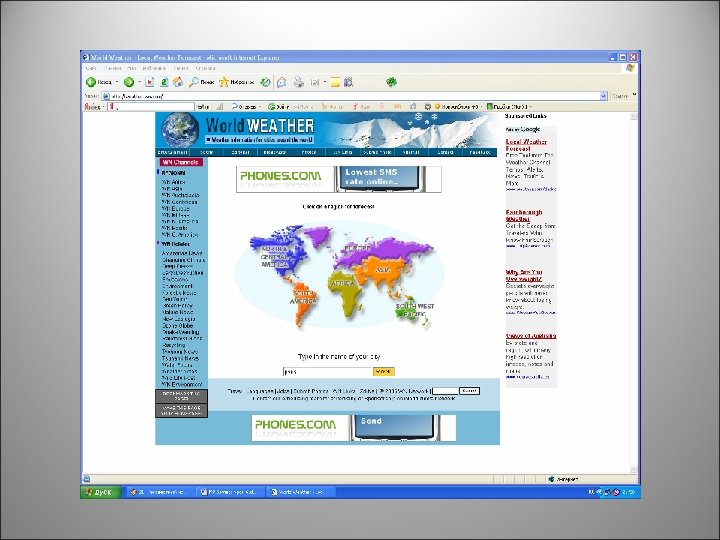Click the footer text input box
Viewport: 720px width, 540px height.
pyautogui.click(x=445, y=391)
